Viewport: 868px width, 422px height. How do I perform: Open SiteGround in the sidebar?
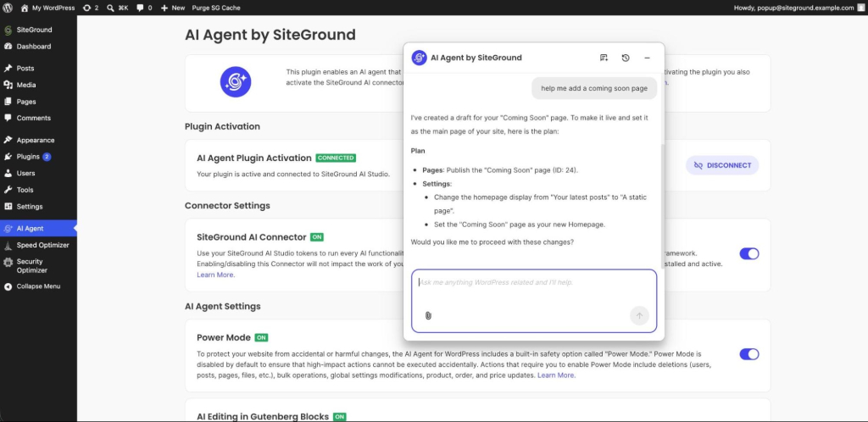point(38,30)
